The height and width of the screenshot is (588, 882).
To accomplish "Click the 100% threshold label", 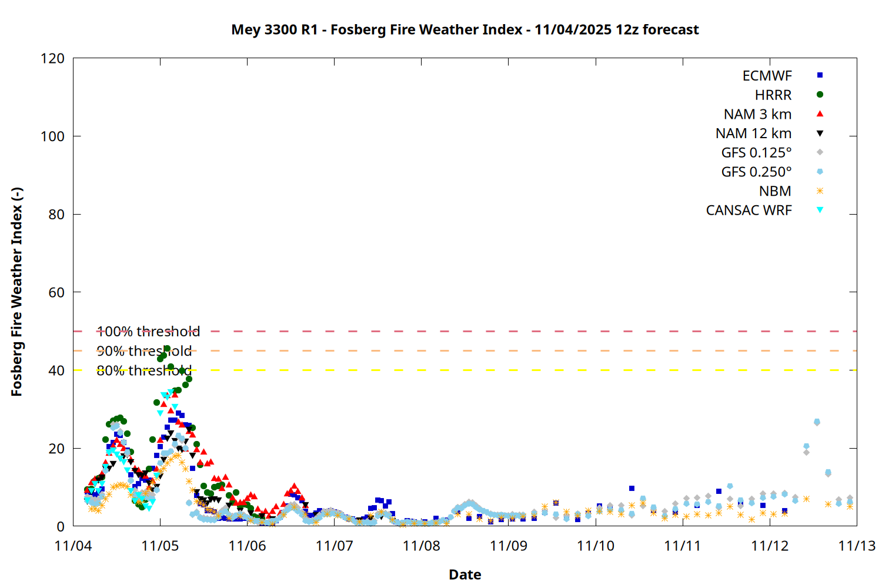I will coord(148,332).
